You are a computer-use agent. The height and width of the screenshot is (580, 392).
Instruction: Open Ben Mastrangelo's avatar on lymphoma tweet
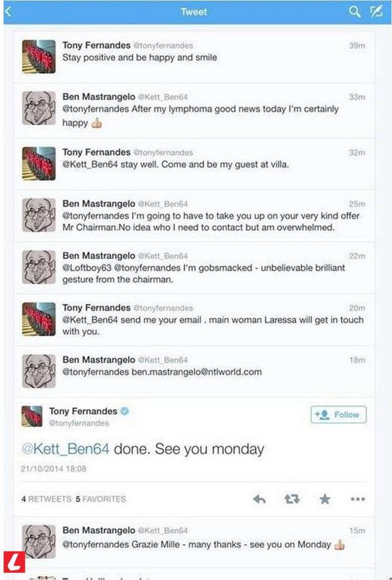39,108
